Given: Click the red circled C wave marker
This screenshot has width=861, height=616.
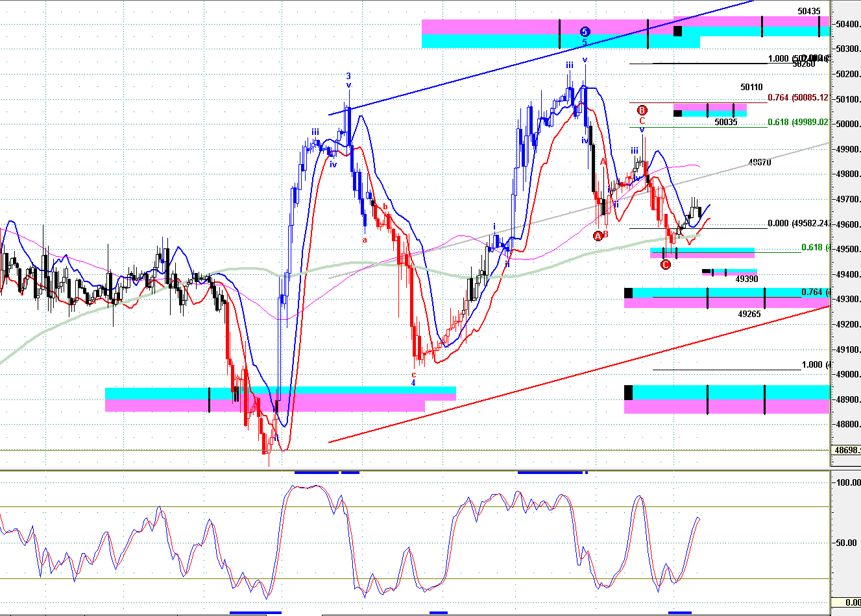Looking at the screenshot, I should [665, 264].
